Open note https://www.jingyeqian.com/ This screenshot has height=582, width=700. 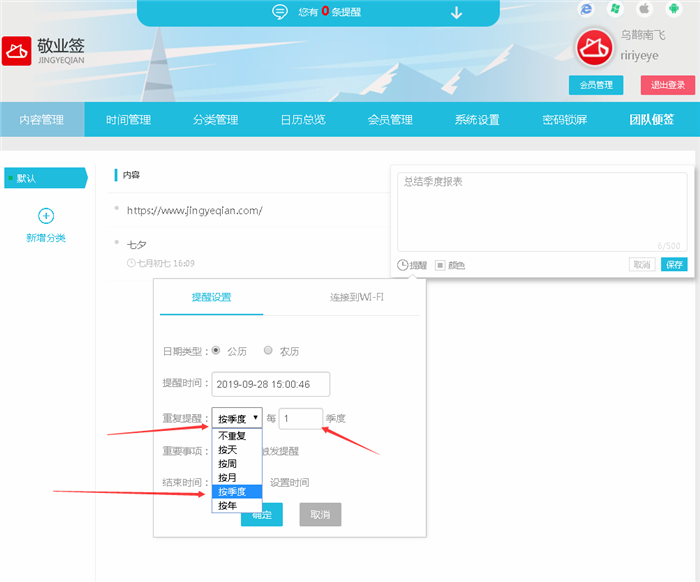click(x=195, y=210)
